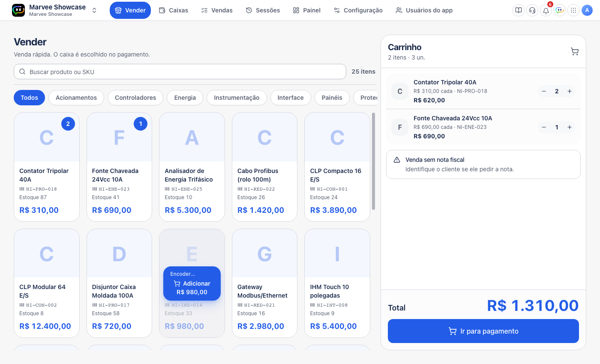Open the Caixas tab

tap(174, 10)
